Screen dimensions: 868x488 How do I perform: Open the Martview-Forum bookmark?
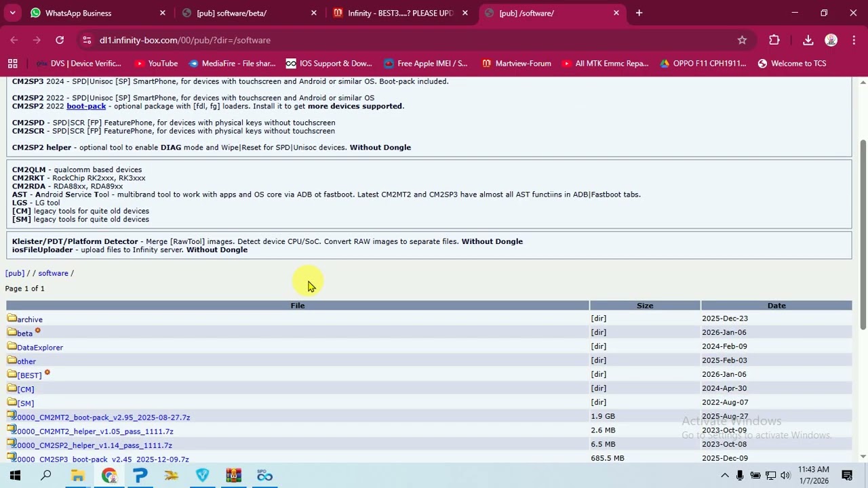516,64
